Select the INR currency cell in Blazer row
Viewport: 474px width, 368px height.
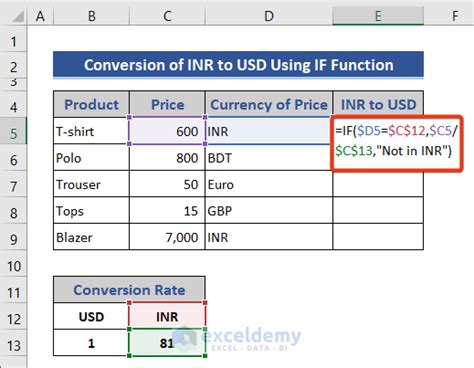point(269,237)
